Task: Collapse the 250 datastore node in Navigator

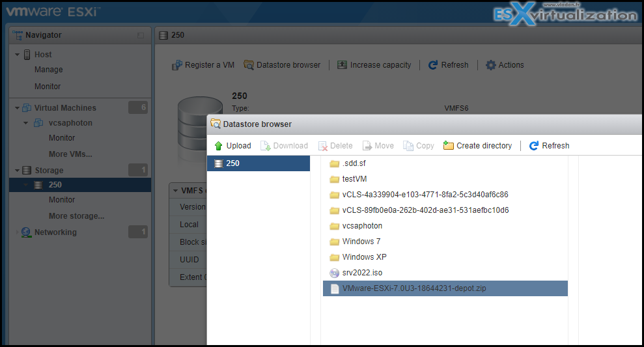Action: click(x=26, y=185)
